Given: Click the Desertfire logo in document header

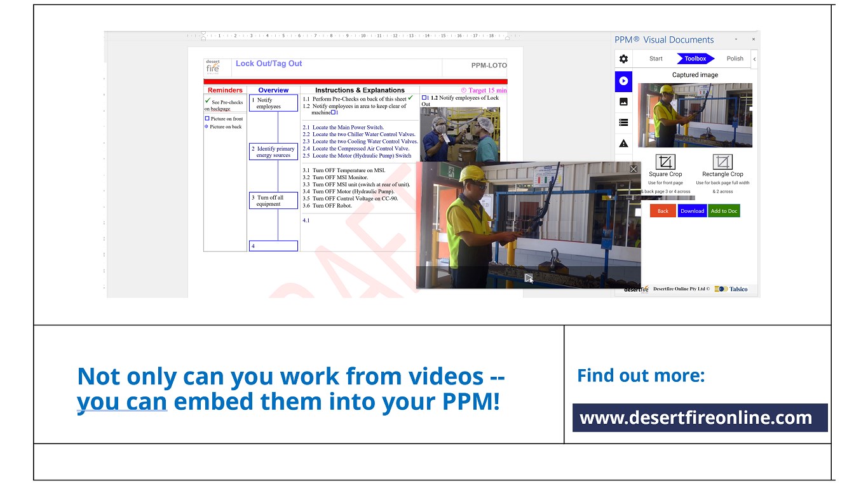Looking at the screenshot, I should pos(213,67).
